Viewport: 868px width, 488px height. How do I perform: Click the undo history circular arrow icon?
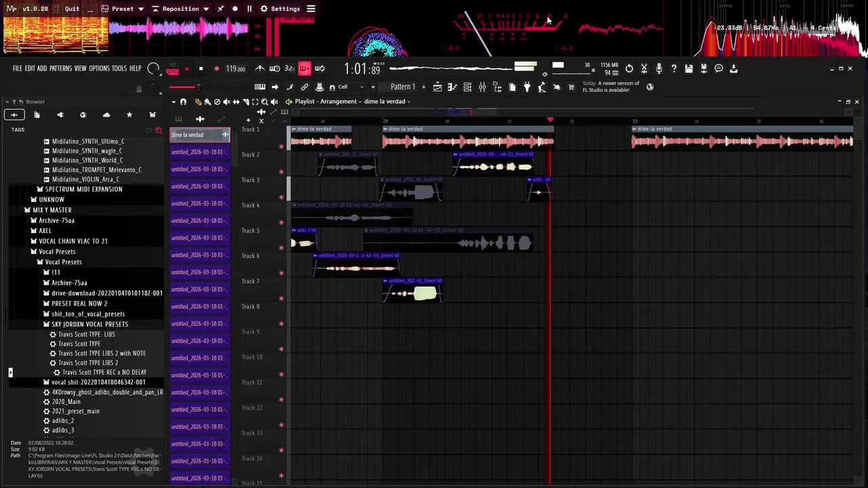coord(629,68)
